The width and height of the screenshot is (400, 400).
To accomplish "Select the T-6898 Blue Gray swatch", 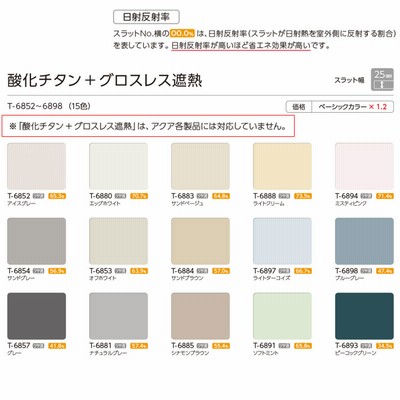I will pos(364,241).
